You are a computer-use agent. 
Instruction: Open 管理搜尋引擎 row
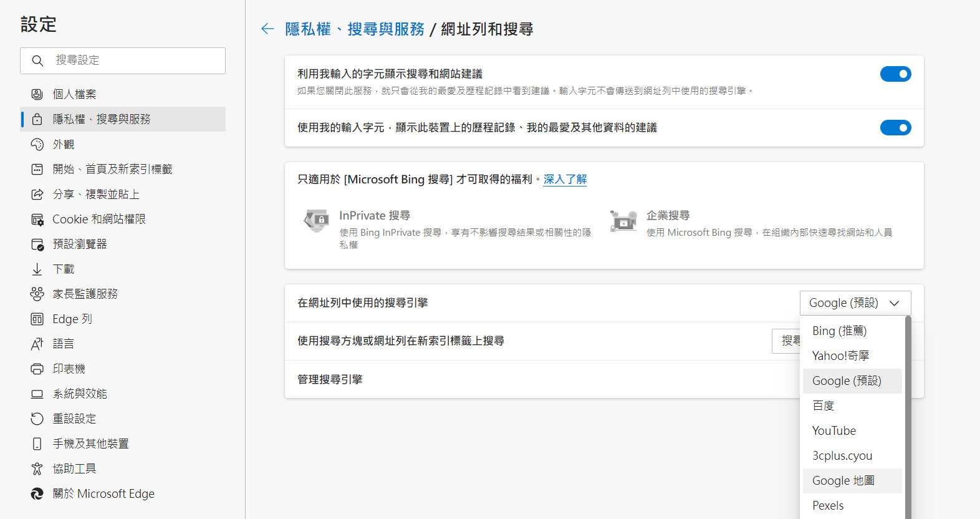[x=541, y=379]
